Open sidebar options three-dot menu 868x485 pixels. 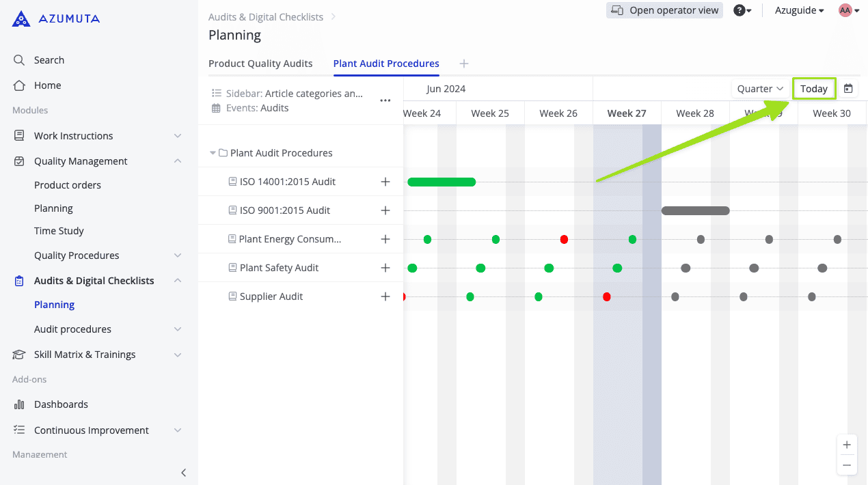tap(385, 100)
